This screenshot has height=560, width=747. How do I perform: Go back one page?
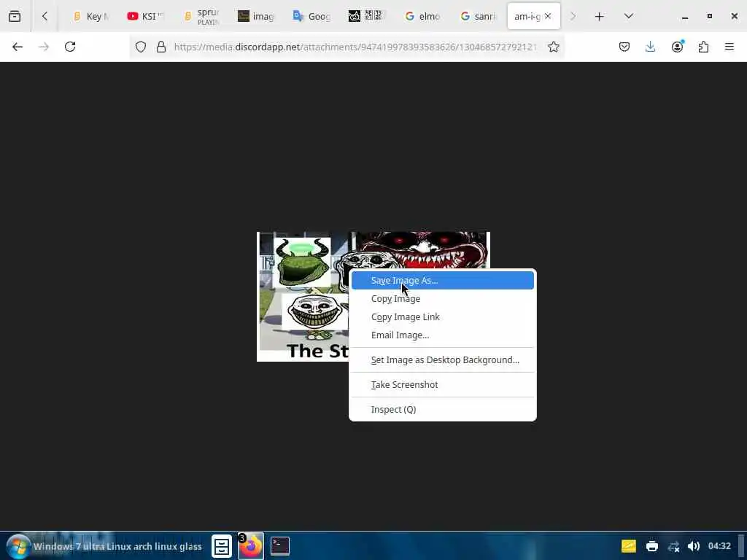[18, 47]
